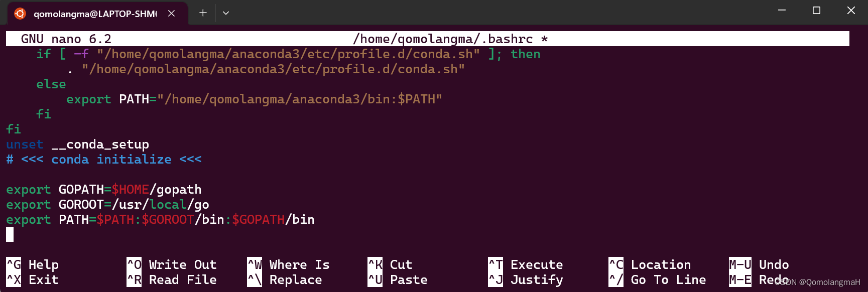Click the Undo option M-U
The image size is (868, 292).
point(758,264)
